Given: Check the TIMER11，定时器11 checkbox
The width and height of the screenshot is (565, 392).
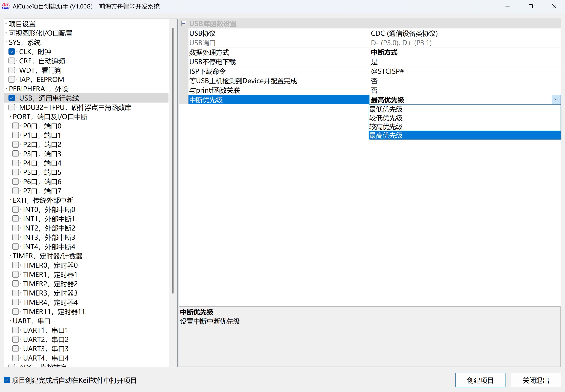Looking at the screenshot, I should coord(16,311).
